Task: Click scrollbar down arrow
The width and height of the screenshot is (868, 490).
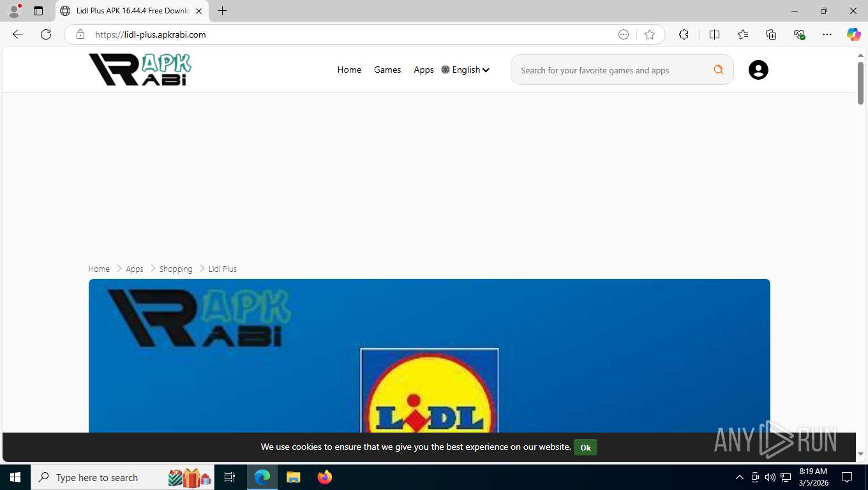Action: (860, 454)
